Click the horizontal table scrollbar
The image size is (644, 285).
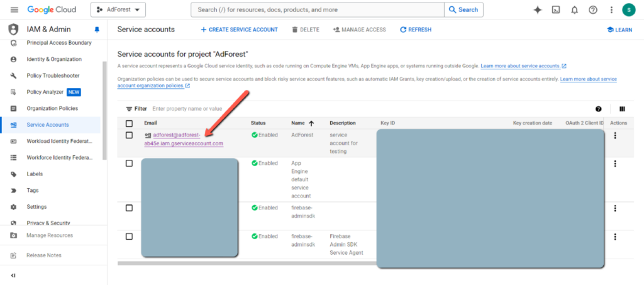247,263
